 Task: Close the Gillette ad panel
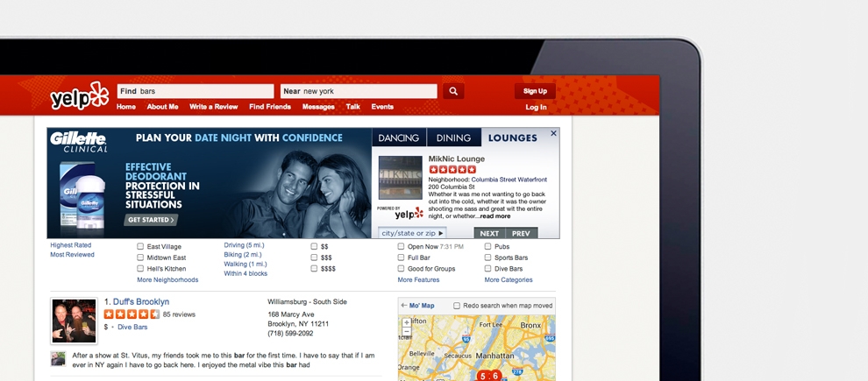pyautogui.click(x=553, y=133)
